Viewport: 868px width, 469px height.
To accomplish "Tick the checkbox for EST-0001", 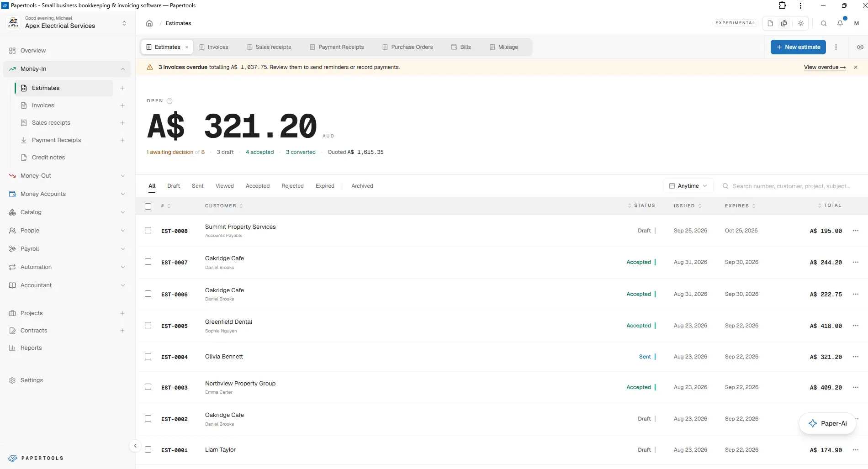I will [x=148, y=449].
